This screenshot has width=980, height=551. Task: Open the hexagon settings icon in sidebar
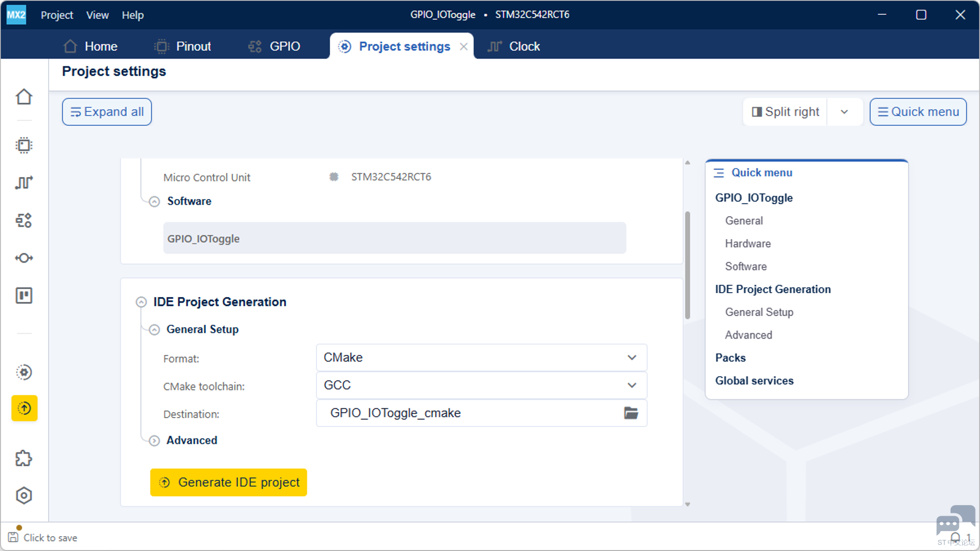click(x=24, y=495)
